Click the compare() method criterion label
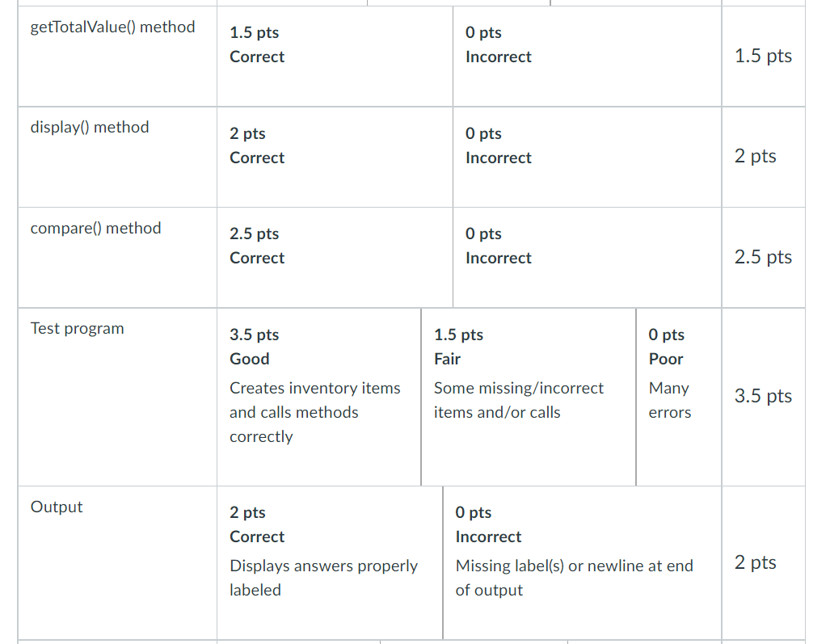830x644 pixels. (x=96, y=228)
